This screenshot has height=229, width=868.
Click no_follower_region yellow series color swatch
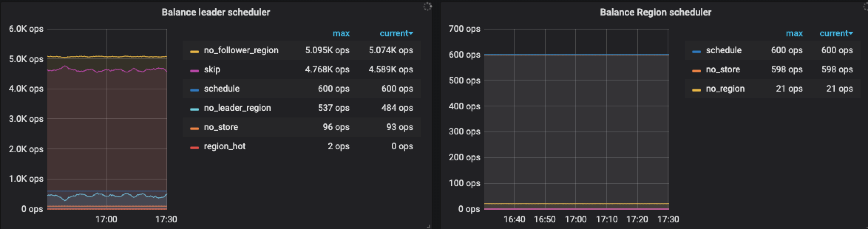194,51
